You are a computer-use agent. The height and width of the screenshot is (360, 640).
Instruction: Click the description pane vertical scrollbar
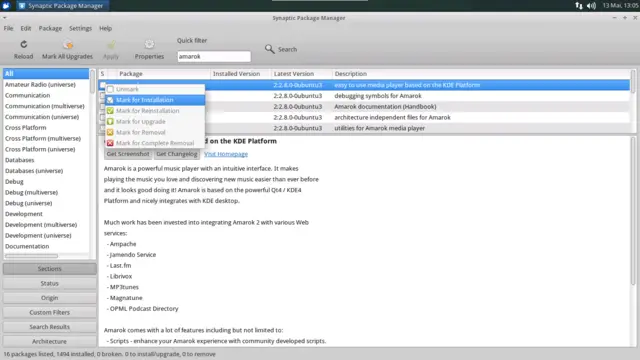633,211
